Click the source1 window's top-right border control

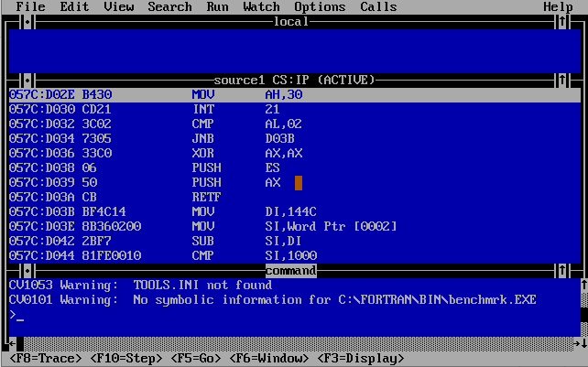pos(561,81)
